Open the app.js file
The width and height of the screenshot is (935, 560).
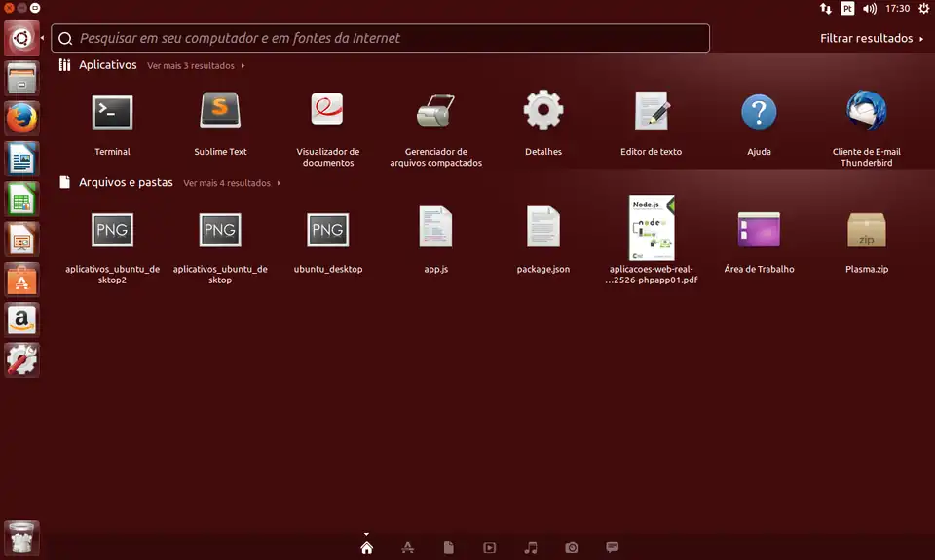(x=435, y=227)
